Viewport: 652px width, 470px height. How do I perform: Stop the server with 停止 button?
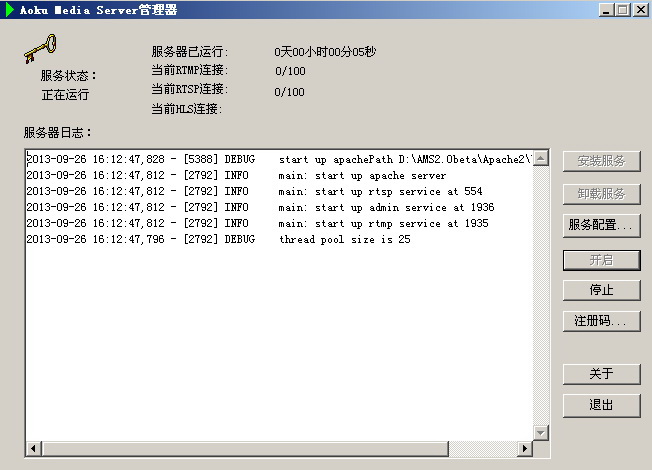601,290
